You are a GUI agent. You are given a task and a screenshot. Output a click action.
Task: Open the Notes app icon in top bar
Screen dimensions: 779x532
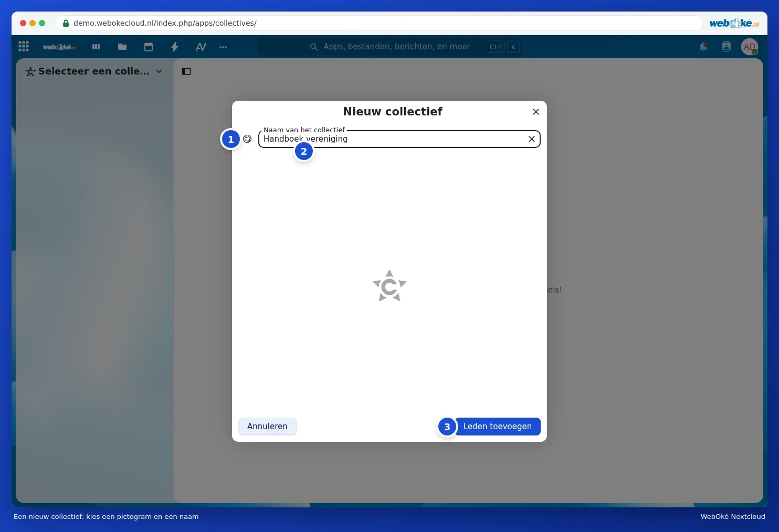pos(201,47)
